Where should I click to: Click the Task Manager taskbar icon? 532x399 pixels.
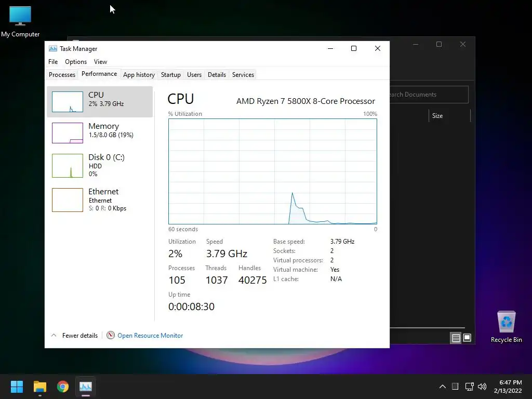(x=86, y=387)
